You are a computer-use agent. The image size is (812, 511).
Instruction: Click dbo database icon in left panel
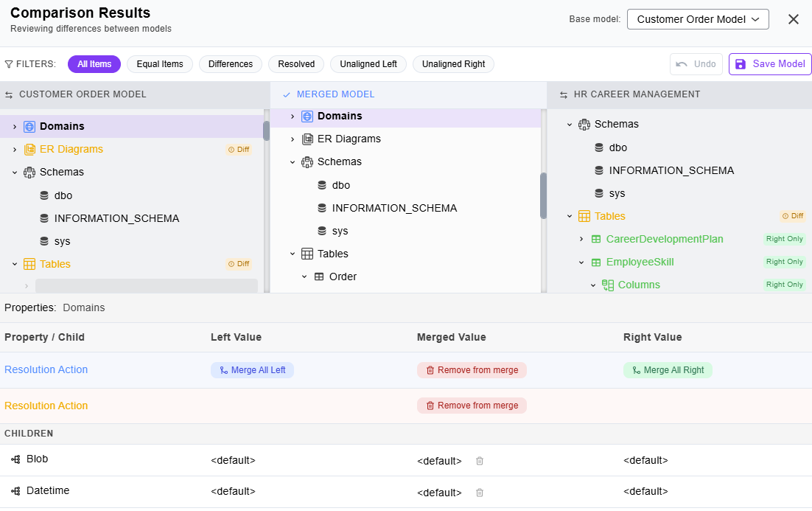point(44,195)
